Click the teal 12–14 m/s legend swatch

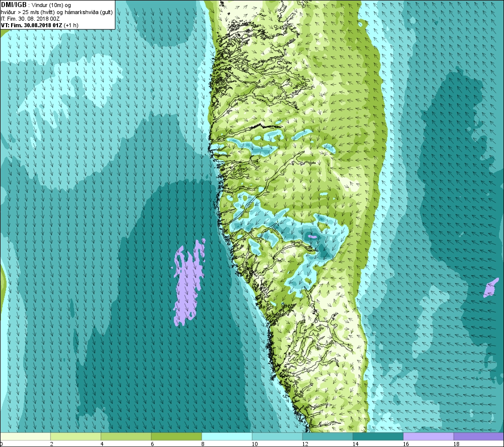(328, 436)
